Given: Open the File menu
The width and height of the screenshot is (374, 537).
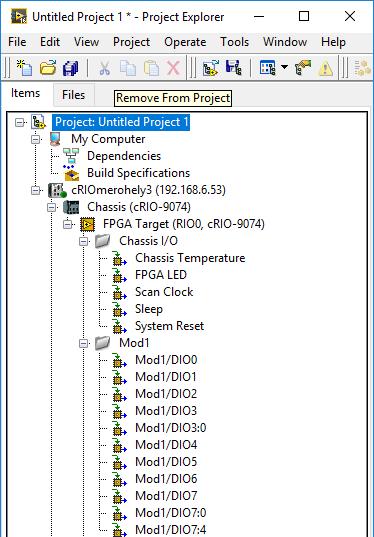Looking at the screenshot, I should coord(17,42).
